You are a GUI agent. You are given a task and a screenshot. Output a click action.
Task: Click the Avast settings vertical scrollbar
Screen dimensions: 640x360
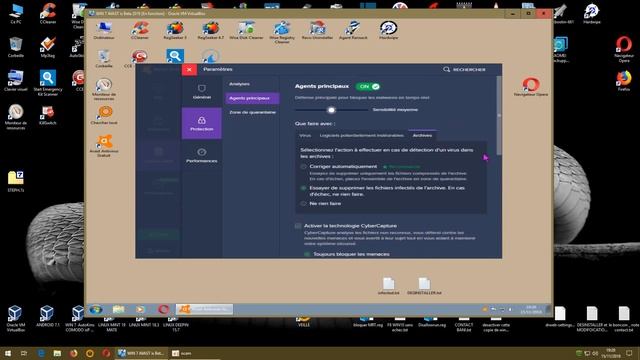pos(499,116)
